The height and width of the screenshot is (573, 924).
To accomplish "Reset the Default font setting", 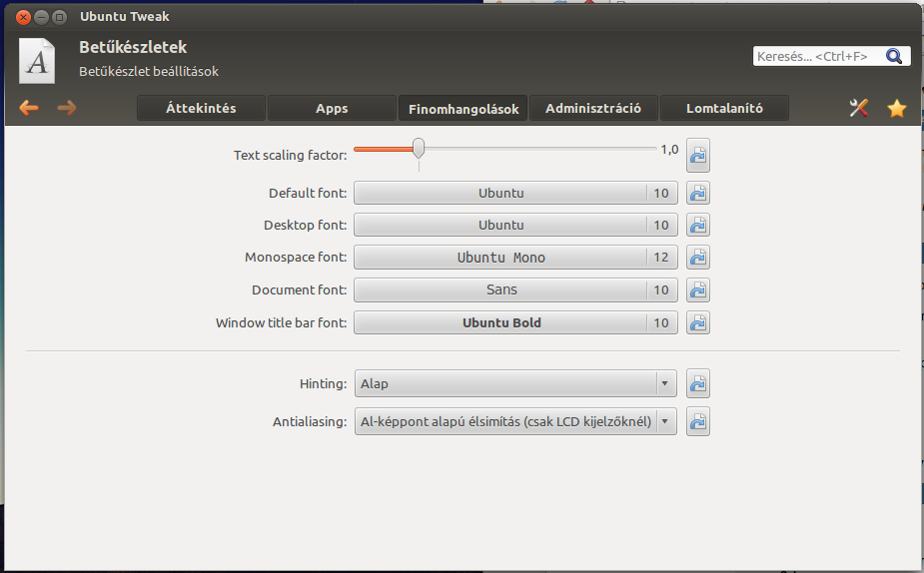I will point(697,193).
